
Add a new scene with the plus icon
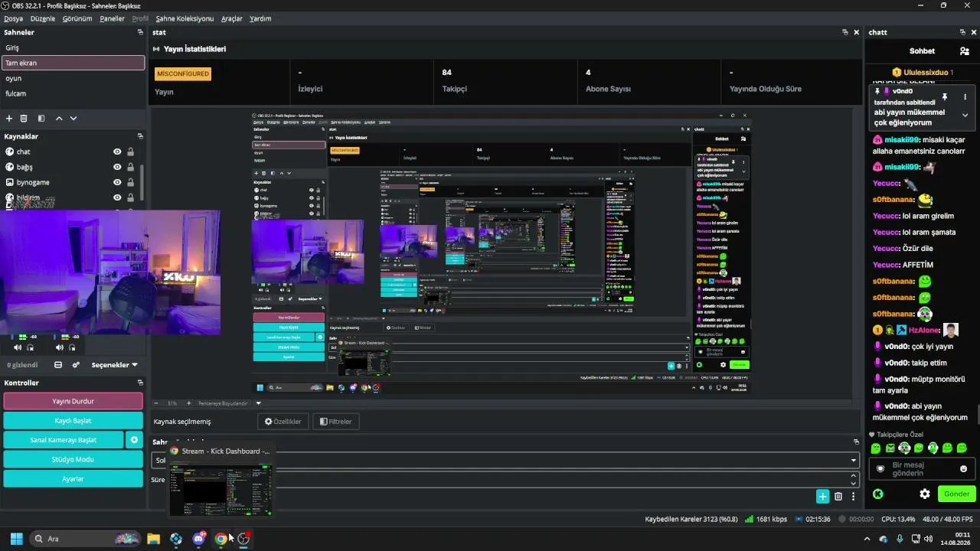click(x=9, y=119)
